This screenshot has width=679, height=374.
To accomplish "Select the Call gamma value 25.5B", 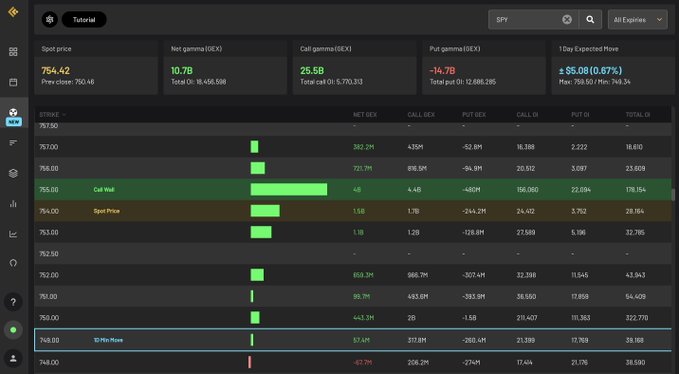I will coord(312,71).
